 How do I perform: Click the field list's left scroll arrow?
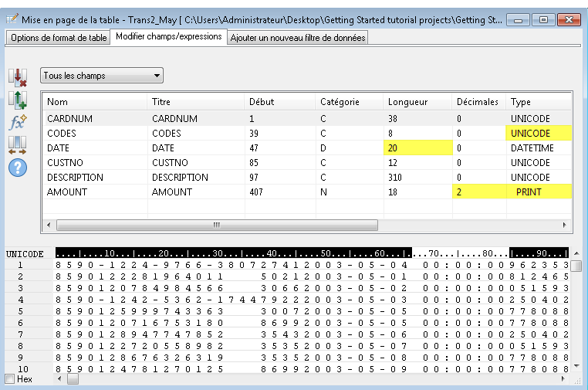coord(48,225)
